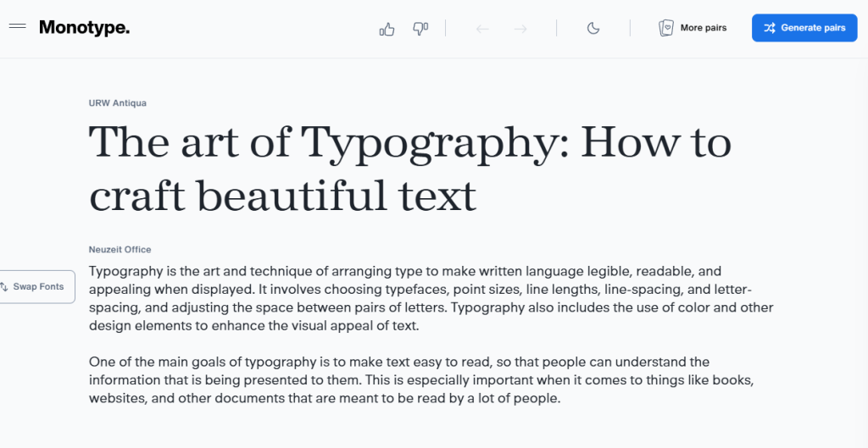Select the URW Antiqua font label
Viewport: 868px width, 448px height.
point(118,103)
